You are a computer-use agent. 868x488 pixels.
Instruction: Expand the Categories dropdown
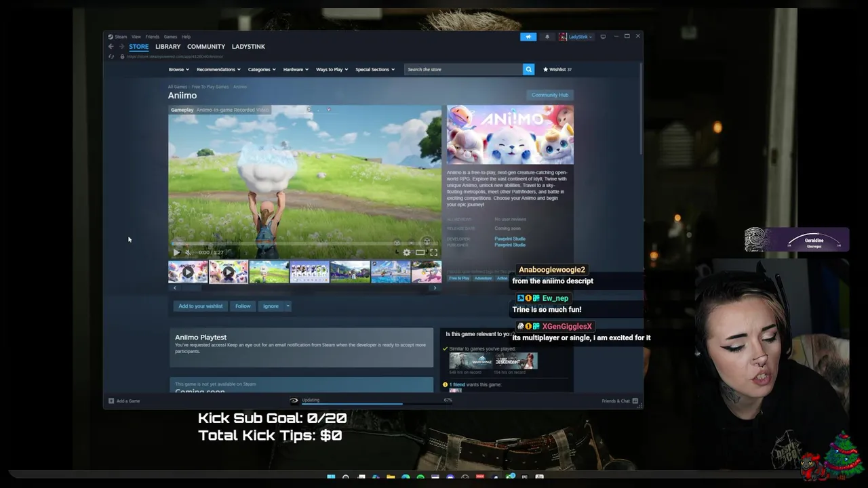tap(262, 69)
